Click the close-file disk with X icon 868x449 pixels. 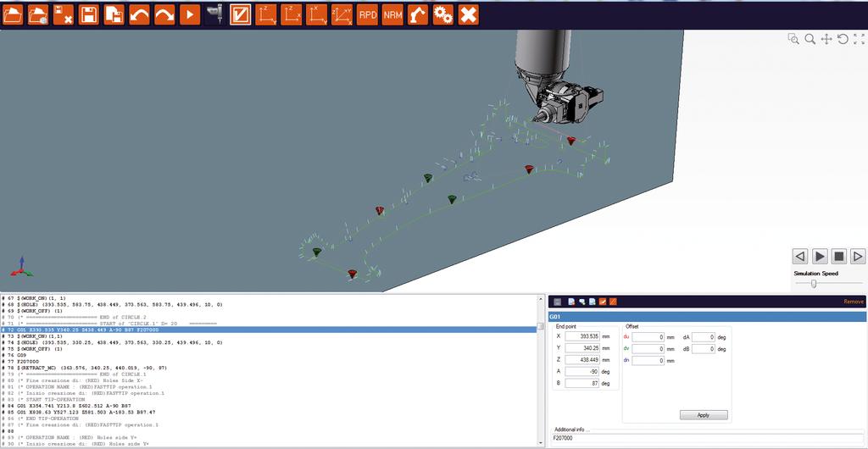tap(63, 15)
